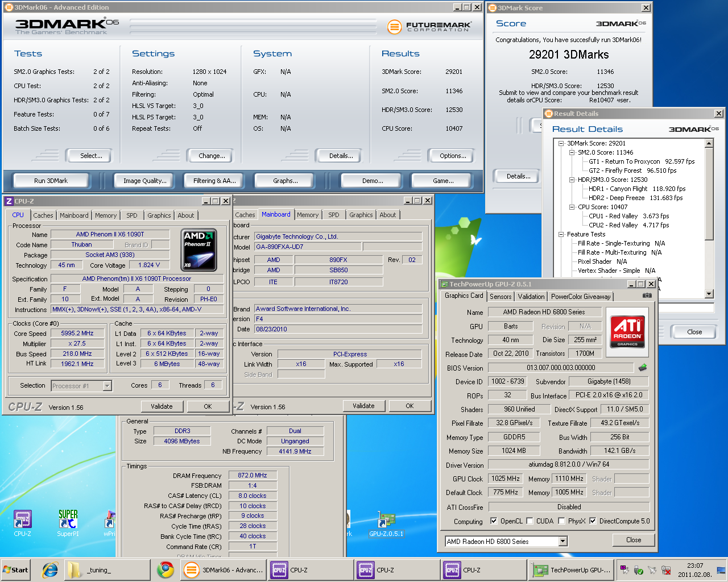Image resolution: width=728 pixels, height=582 pixels.
Task: Click the 3DMark Score window title icon
Action: point(493,8)
